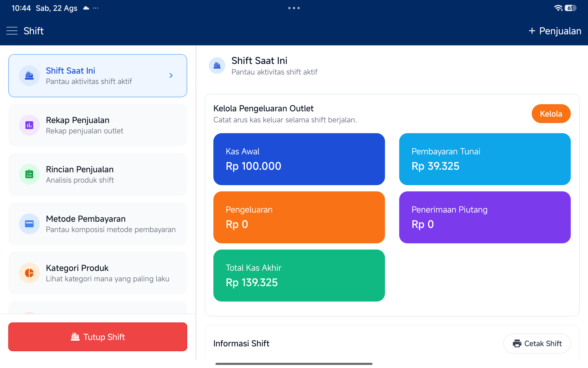
Task: Tap the pie chart icon for Kategori Produk
Action: (29, 273)
